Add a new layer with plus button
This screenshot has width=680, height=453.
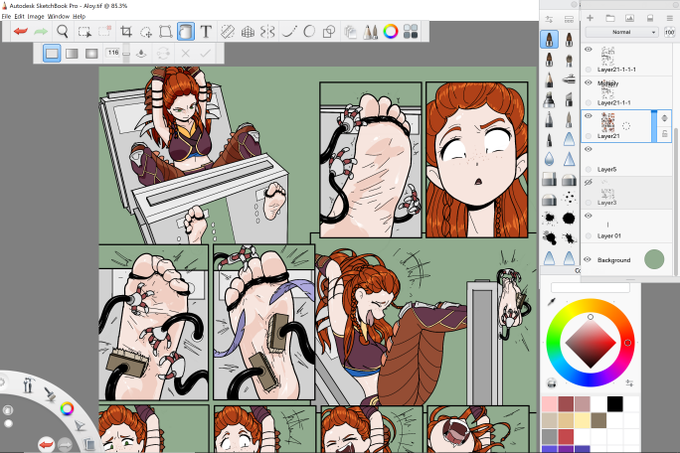point(590,18)
